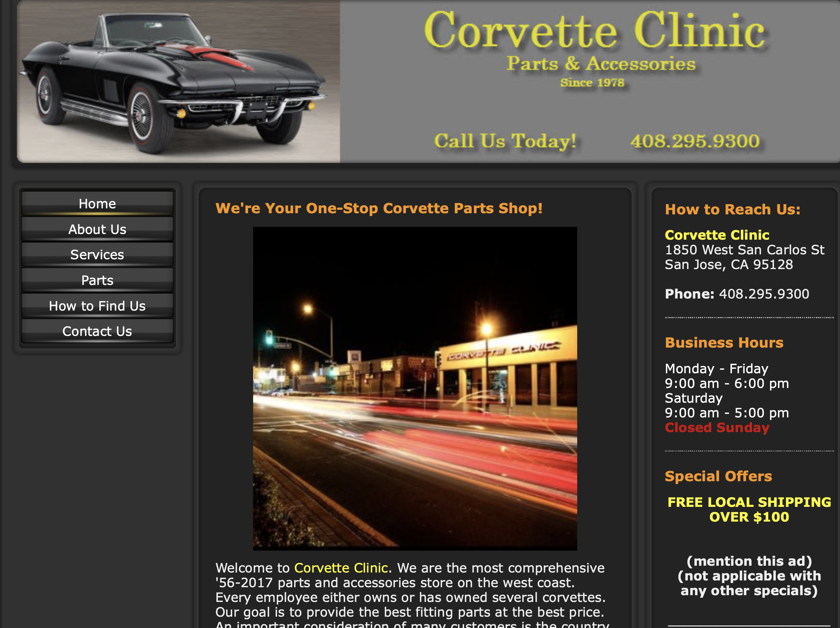This screenshot has height=628, width=840.
Task: Click the Business Hours heading
Action: [724, 343]
